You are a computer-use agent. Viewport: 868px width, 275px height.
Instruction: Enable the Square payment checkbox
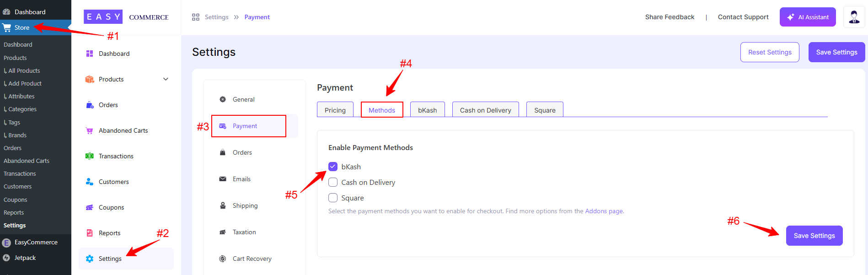[333, 198]
